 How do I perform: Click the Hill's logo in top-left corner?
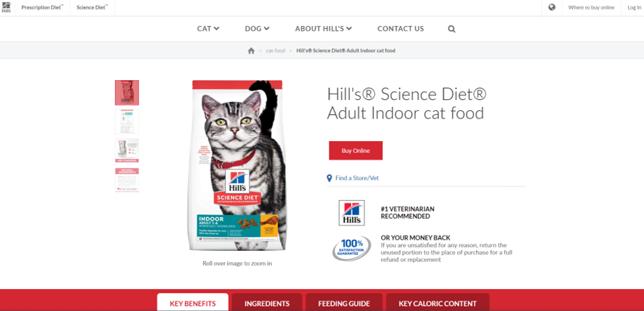click(x=6, y=8)
